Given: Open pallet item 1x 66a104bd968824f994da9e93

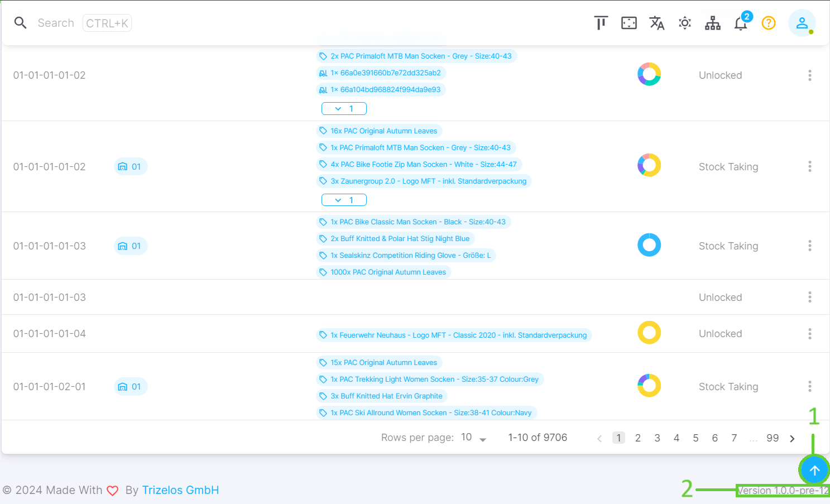Looking at the screenshot, I should 381,89.
